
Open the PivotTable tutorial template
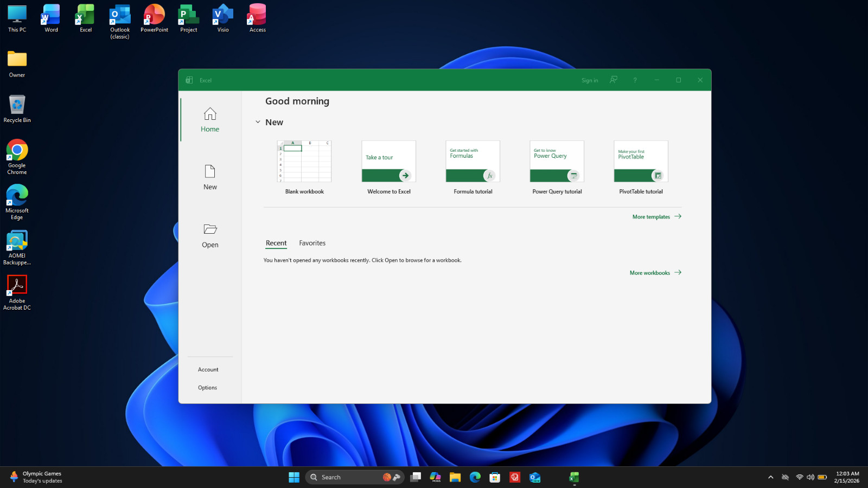click(x=641, y=161)
